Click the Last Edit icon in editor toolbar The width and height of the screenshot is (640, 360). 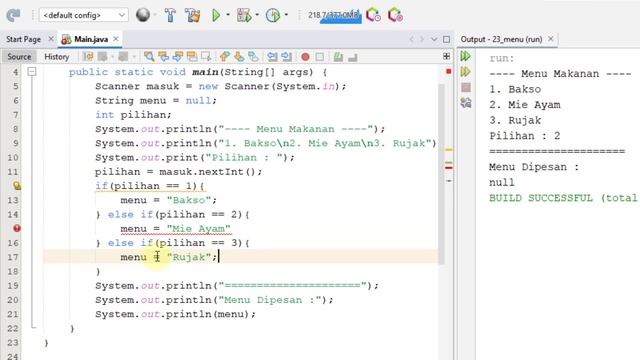click(x=88, y=57)
